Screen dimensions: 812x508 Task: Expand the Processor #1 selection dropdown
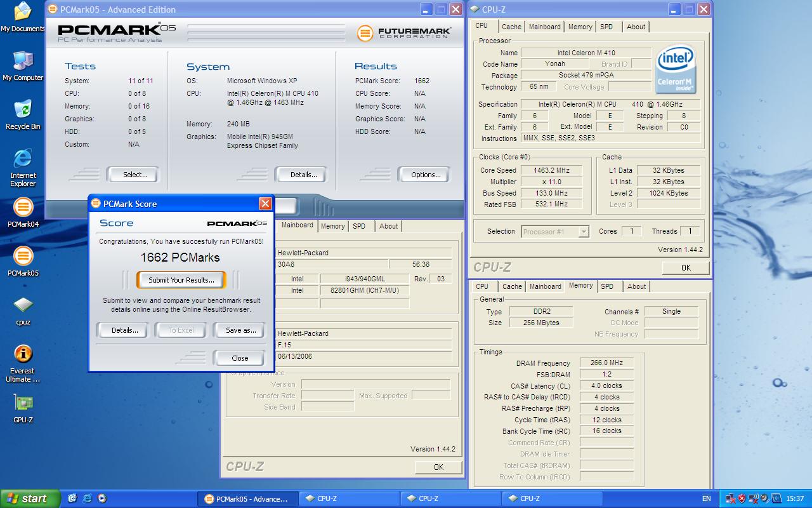click(x=584, y=232)
